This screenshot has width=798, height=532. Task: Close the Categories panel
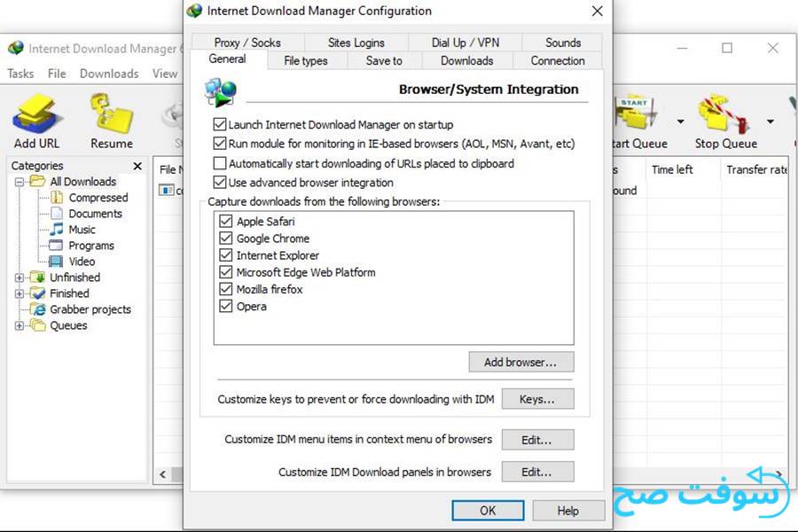tap(137, 166)
